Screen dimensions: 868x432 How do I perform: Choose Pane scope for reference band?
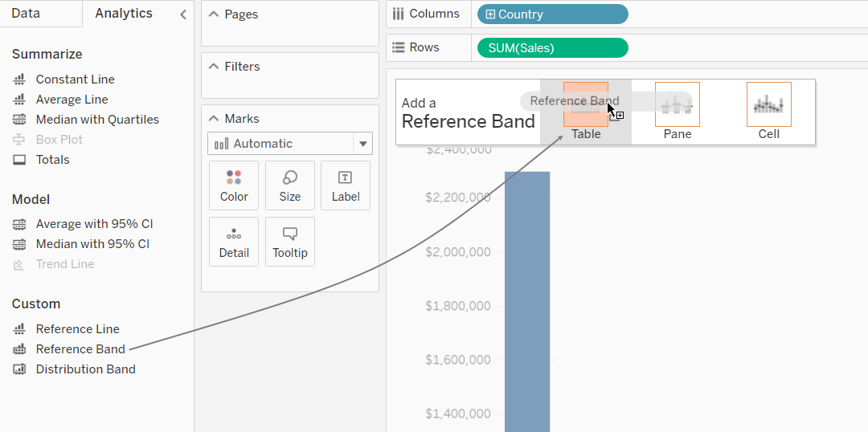point(677,111)
